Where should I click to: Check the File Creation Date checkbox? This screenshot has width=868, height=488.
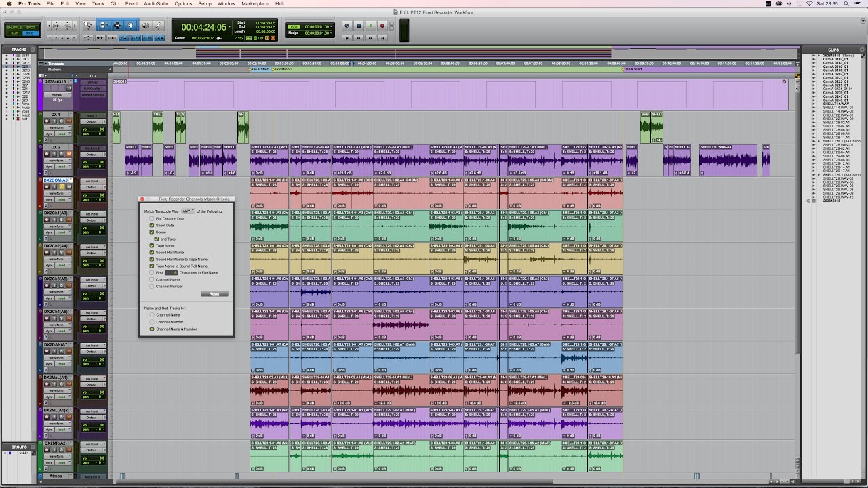[151, 219]
